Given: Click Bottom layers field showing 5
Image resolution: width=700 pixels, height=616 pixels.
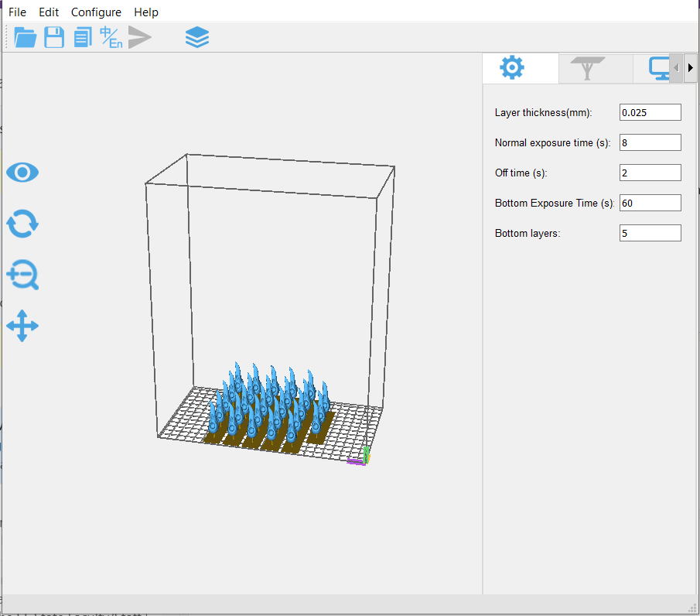Looking at the screenshot, I should [x=650, y=233].
